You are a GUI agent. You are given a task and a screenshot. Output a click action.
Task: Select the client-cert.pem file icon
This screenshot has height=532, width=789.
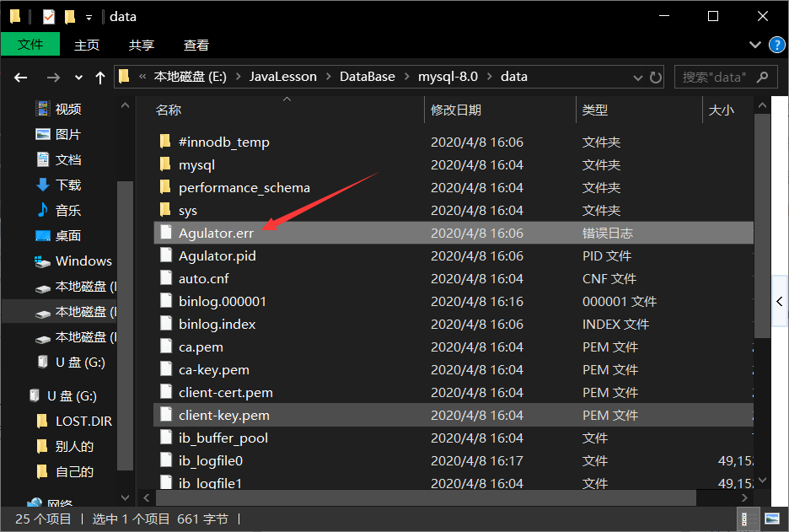pos(166,392)
